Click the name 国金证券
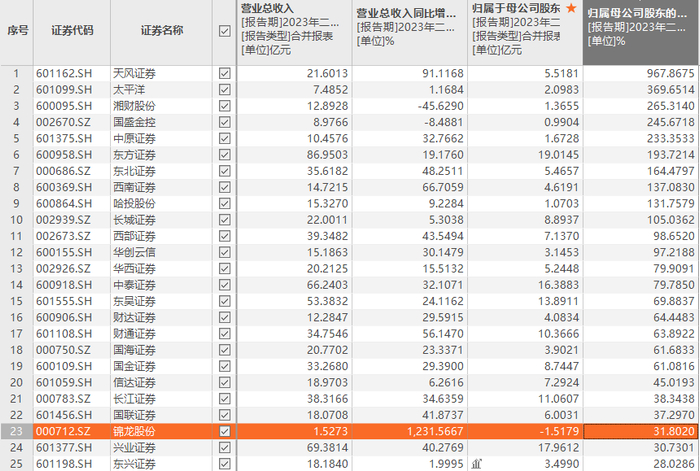 [134, 366]
